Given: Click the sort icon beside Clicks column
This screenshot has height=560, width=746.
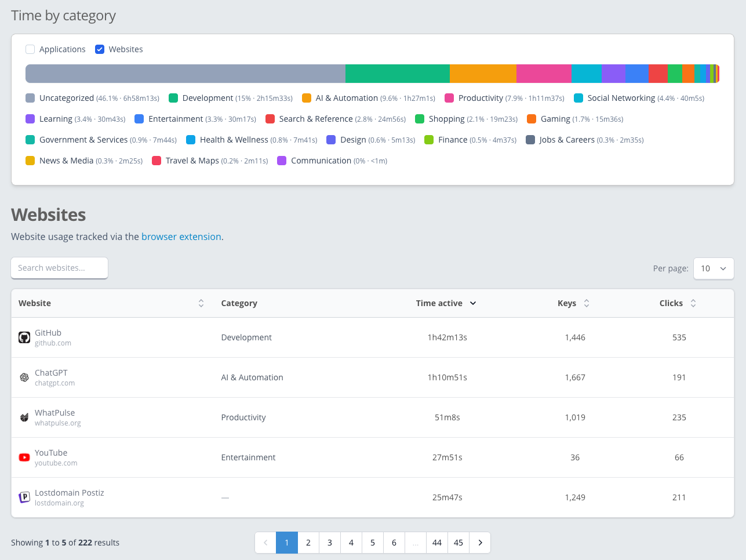Looking at the screenshot, I should 690,303.
